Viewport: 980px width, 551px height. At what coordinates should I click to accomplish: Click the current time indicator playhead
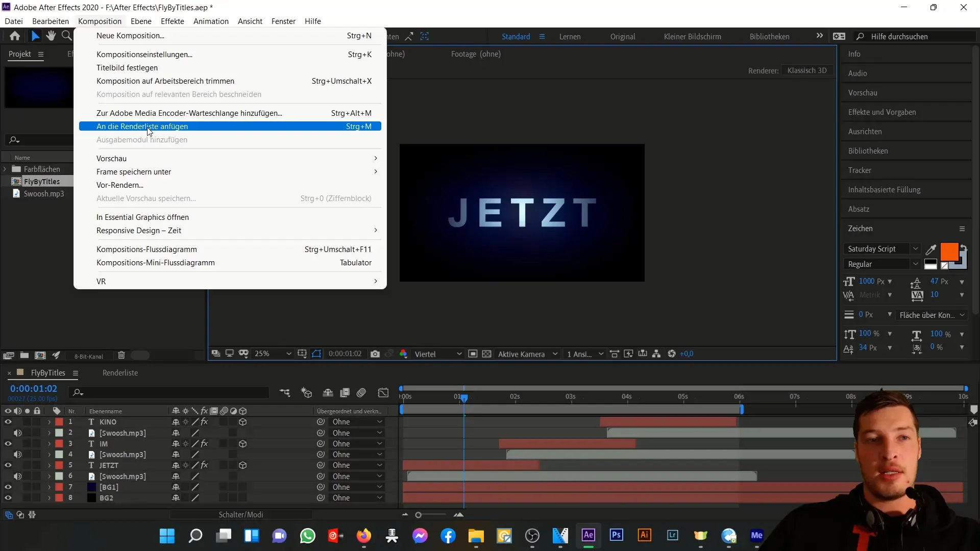pyautogui.click(x=464, y=397)
